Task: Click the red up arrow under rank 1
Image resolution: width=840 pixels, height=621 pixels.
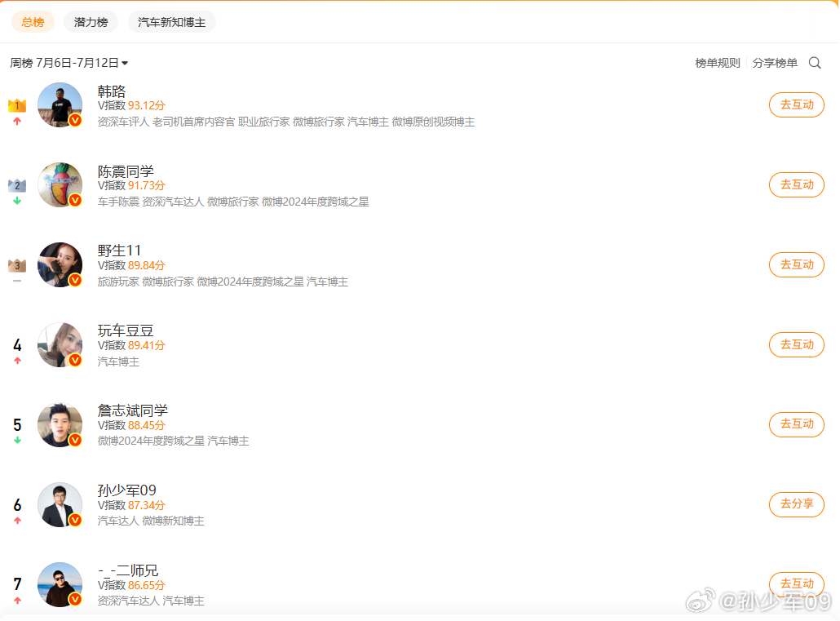Action: pyautogui.click(x=17, y=122)
